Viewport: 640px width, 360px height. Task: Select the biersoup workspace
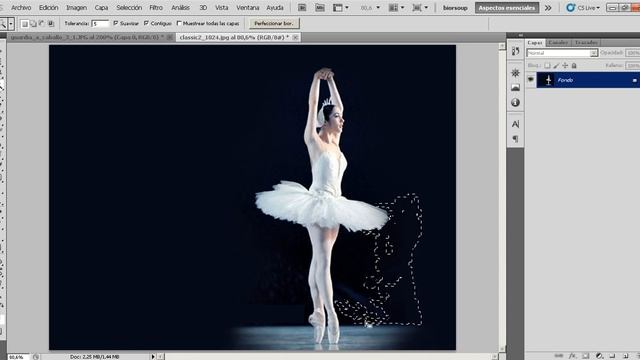pos(455,8)
